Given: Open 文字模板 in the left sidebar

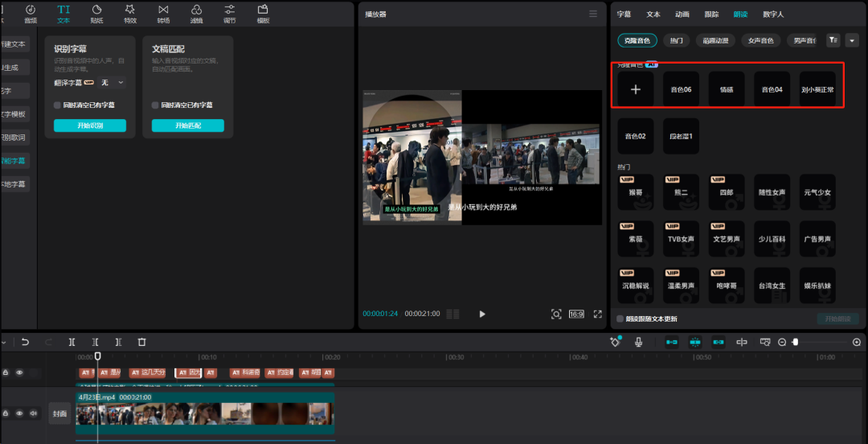Looking at the screenshot, I should (x=14, y=114).
